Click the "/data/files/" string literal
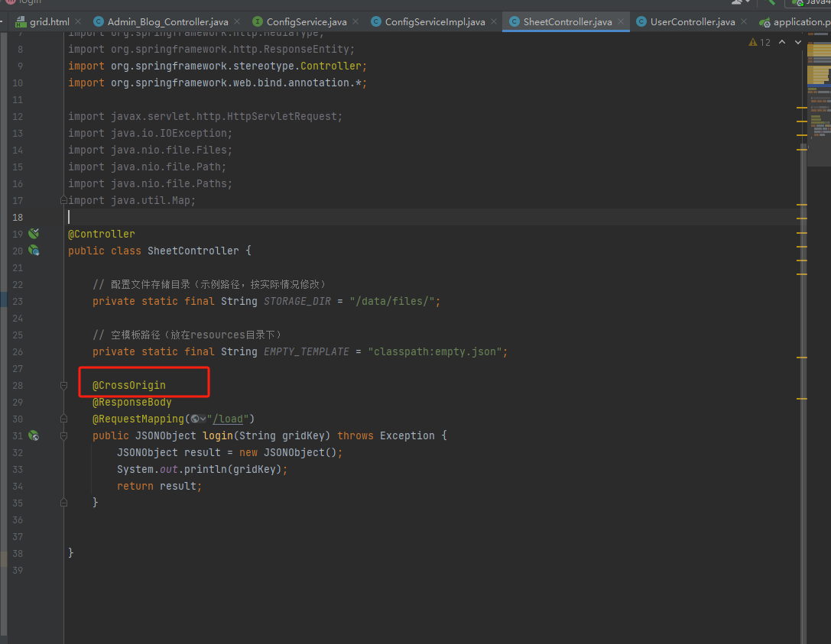The width and height of the screenshot is (831, 644). [x=392, y=301]
